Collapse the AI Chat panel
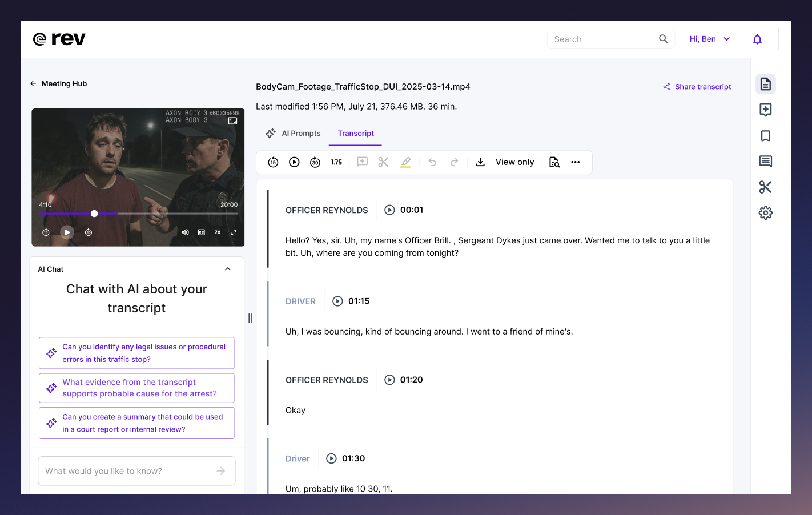The height and width of the screenshot is (515, 812). [x=227, y=268]
